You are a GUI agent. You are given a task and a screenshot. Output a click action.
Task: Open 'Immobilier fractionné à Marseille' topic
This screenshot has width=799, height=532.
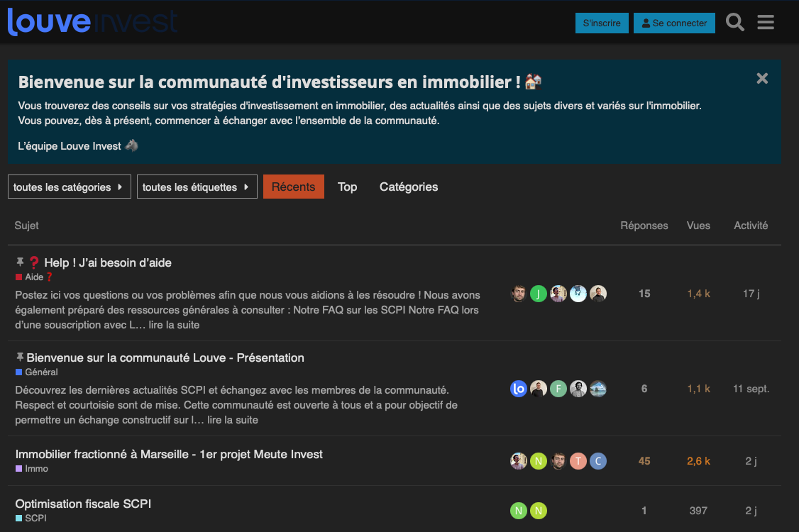[x=169, y=454]
